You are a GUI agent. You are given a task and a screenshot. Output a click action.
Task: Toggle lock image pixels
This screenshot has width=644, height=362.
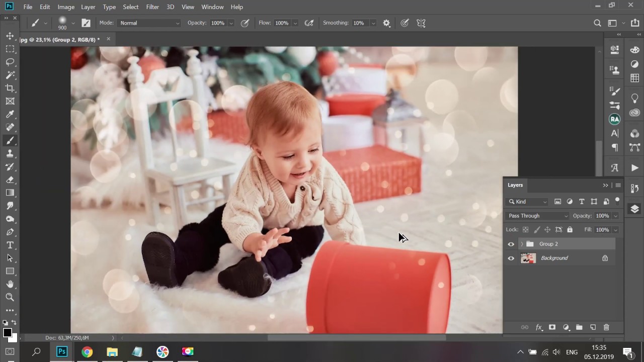pyautogui.click(x=536, y=230)
